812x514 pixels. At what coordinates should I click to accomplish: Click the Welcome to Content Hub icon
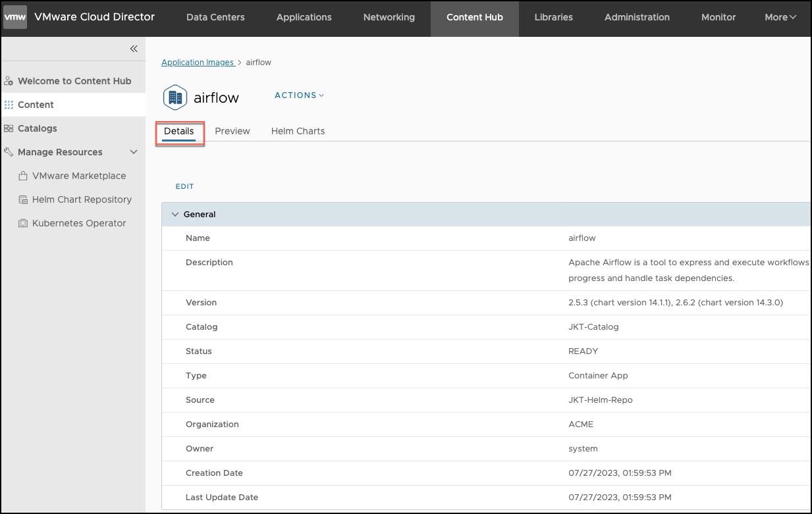point(9,81)
